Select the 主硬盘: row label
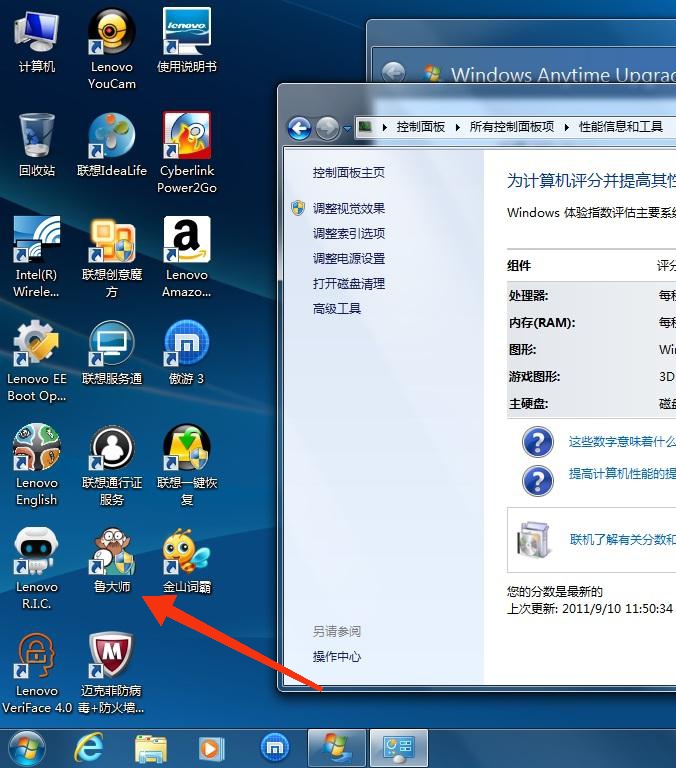The image size is (676, 768). pos(529,404)
